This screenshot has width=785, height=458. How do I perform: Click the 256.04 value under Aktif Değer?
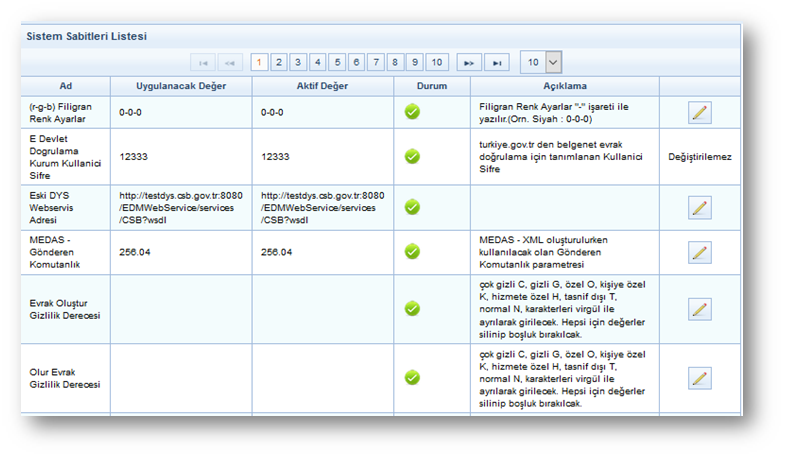(x=276, y=252)
